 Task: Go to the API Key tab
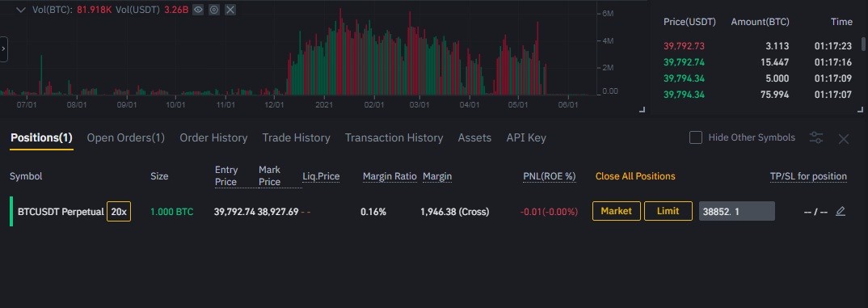point(526,137)
